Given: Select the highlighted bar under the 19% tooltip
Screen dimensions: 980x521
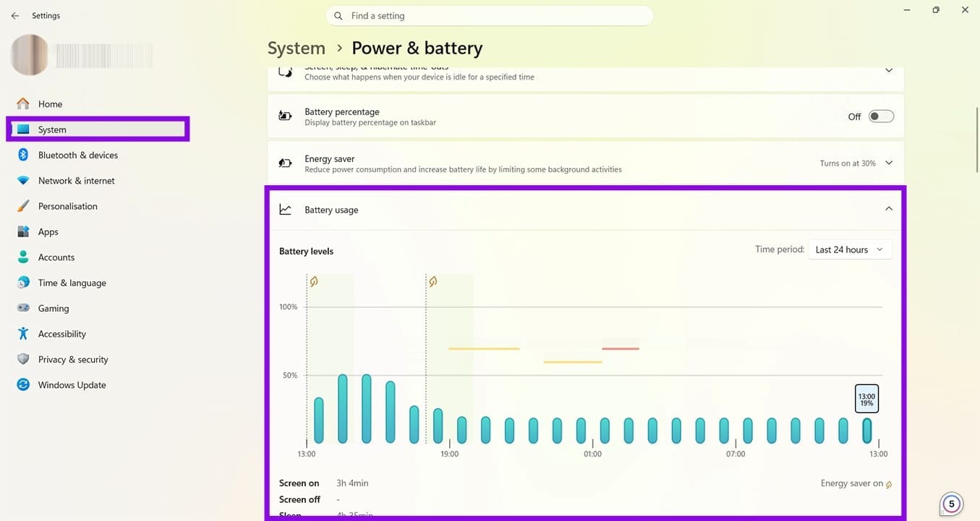Looking at the screenshot, I should [x=866, y=431].
